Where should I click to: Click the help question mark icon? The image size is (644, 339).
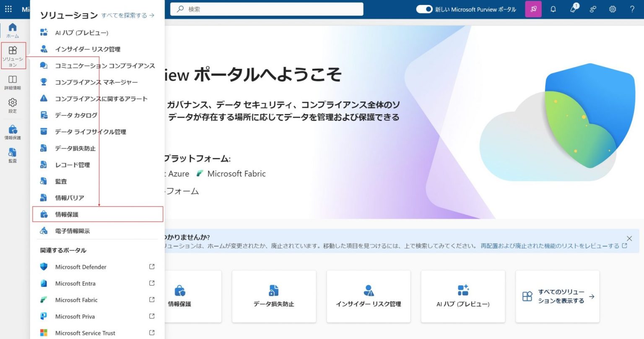(x=632, y=9)
